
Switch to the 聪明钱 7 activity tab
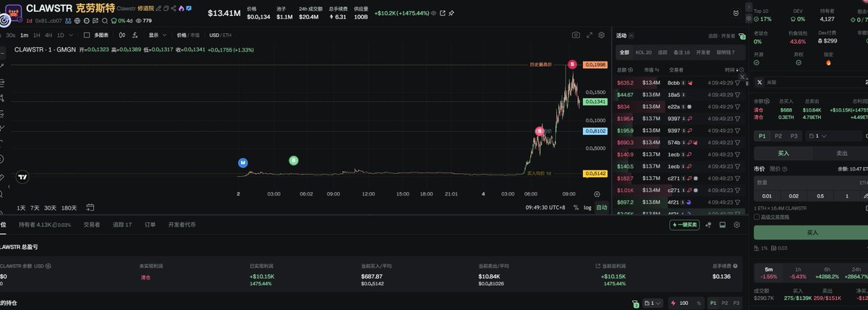pos(726,52)
